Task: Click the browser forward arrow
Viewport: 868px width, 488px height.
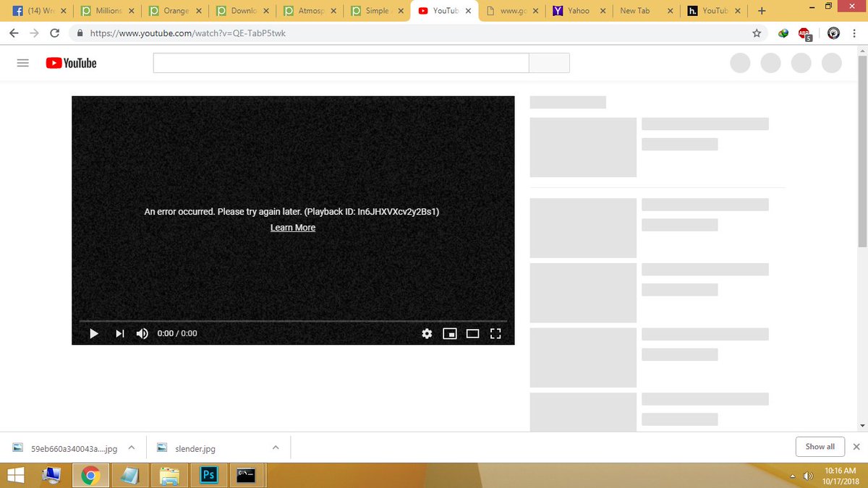Action: click(34, 33)
